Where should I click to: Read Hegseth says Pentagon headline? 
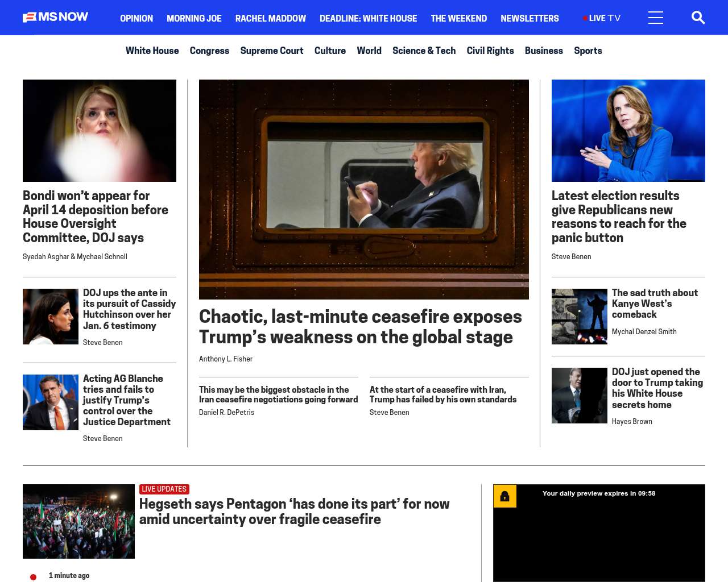(294, 512)
